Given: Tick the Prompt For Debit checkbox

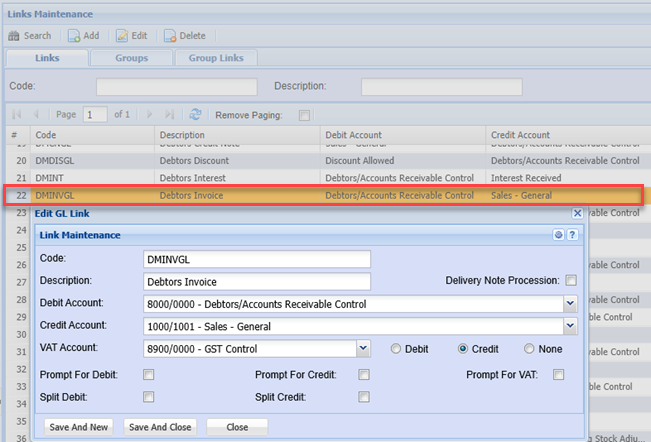Looking at the screenshot, I should [x=149, y=375].
